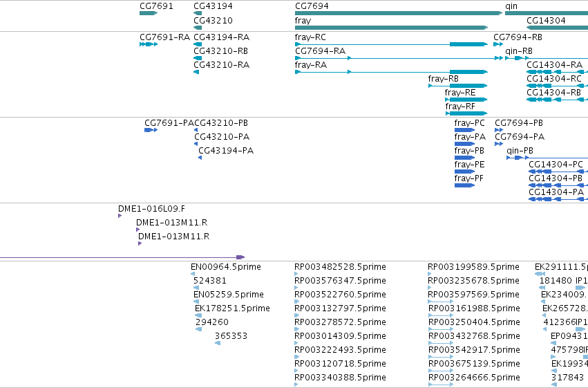Click the CG43210 gene label
The width and height of the screenshot is (588, 388).
(213, 21)
